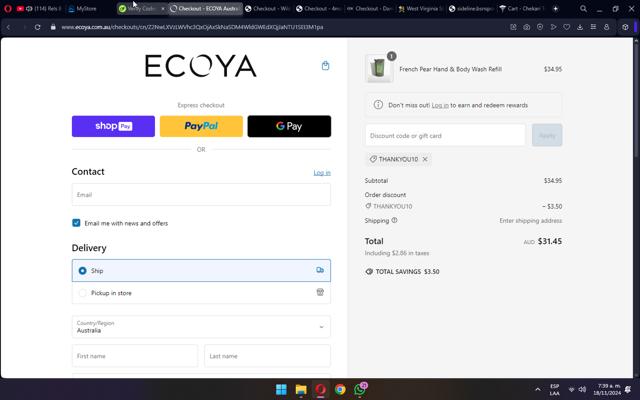The image size is (640, 400).
Task: Open Google Chrome from the taskbar
Action: [x=340, y=389]
